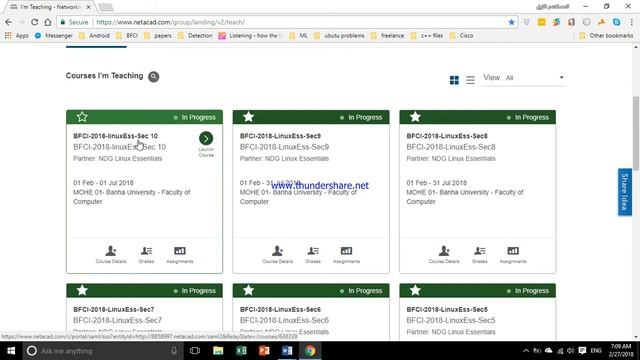This screenshot has height=360, width=640.
Task: Click the Skype extension icon
Action: pos(616,22)
